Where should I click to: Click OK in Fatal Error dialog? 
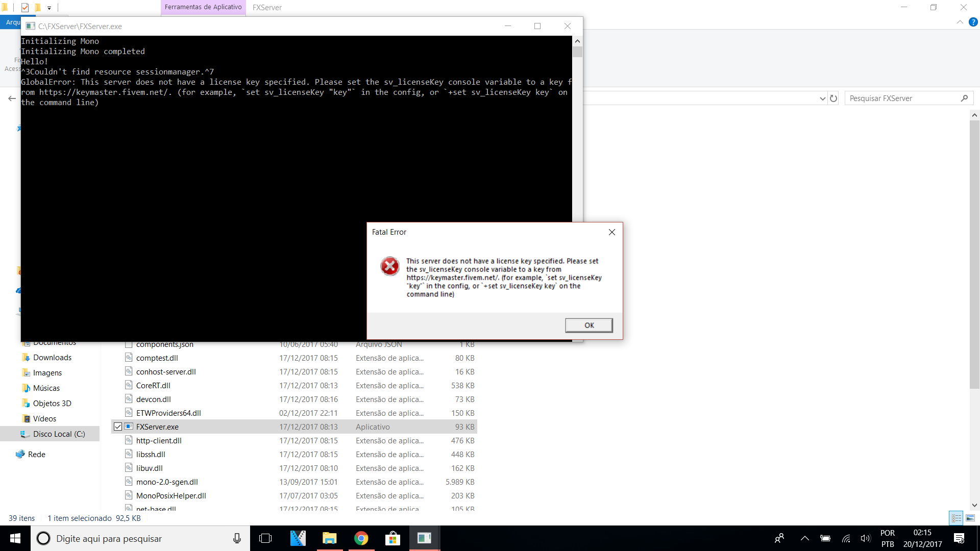point(589,325)
